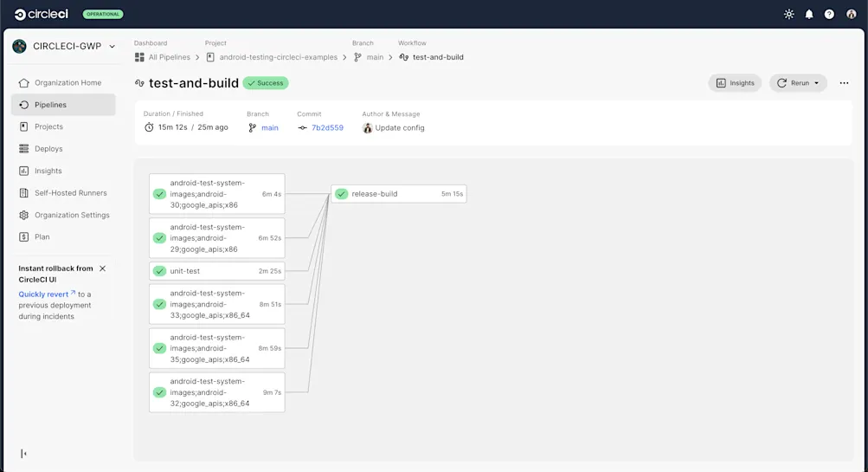This screenshot has width=868, height=472.
Task: Open the main branch breadcrumb
Action: (375, 57)
